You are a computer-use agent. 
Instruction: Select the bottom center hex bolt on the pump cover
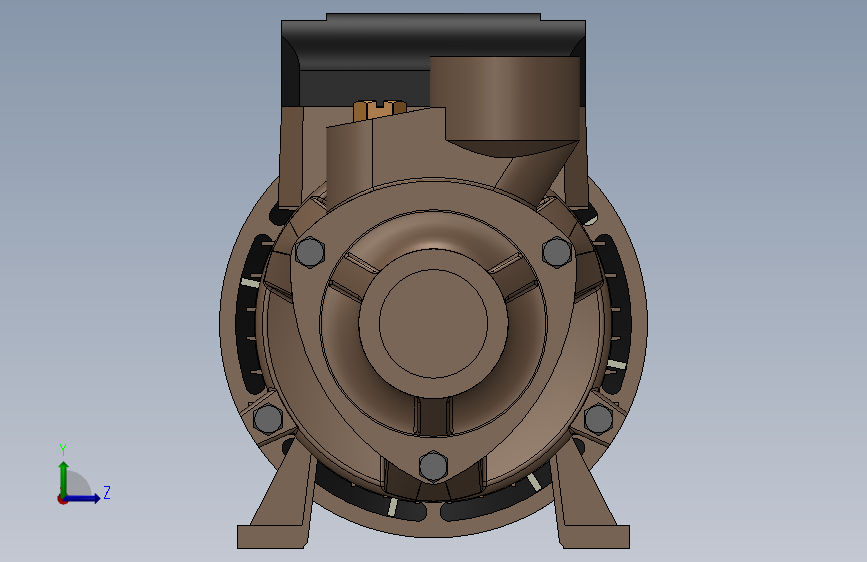pyautogui.click(x=433, y=466)
